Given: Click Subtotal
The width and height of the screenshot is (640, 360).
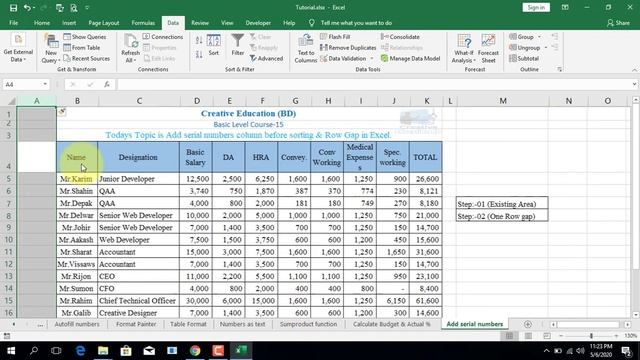Looking at the screenshot, I should pos(524,59).
